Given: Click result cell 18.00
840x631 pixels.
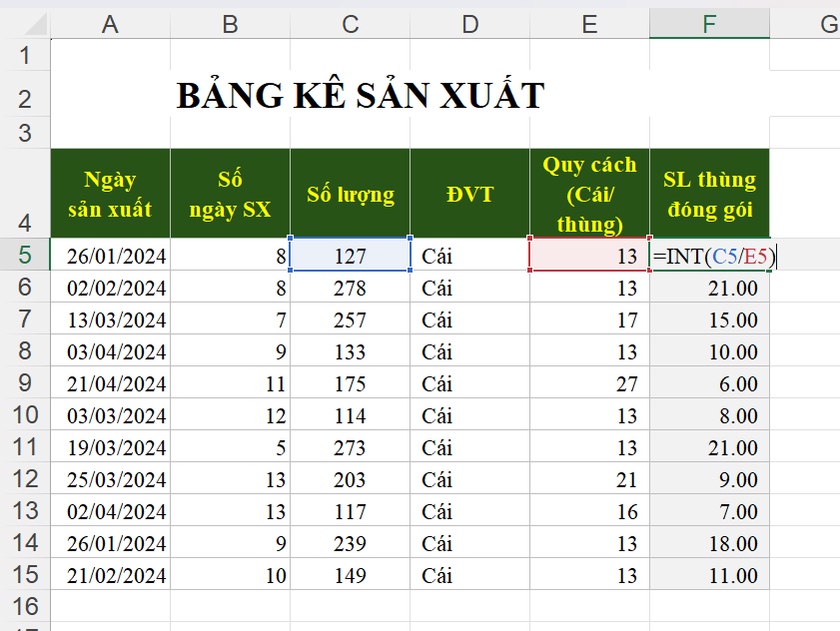Looking at the screenshot, I should pyautogui.click(x=709, y=542).
